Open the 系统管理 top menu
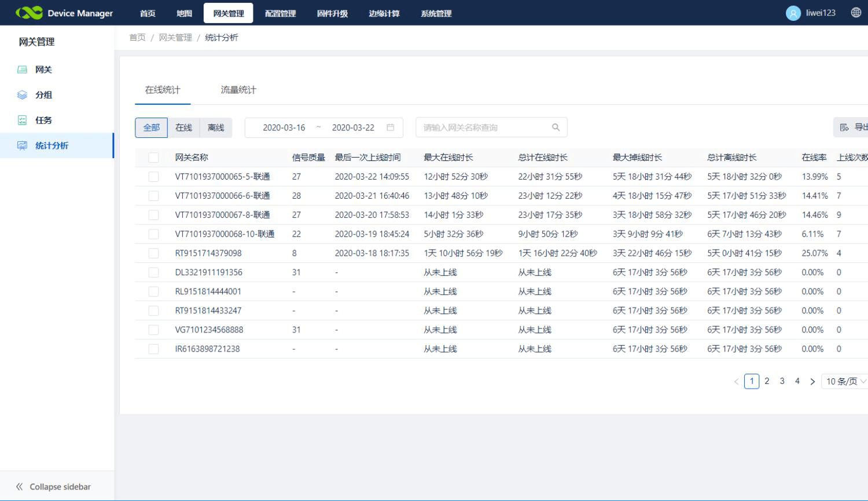Viewport: 868px width, 501px height. (436, 13)
